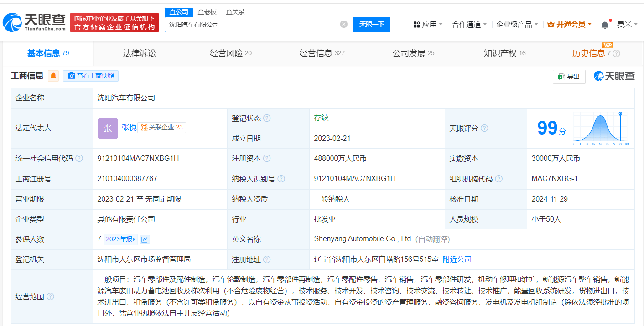
Task: Click help icon next to 统一社会信用代码
Action: 79,159
